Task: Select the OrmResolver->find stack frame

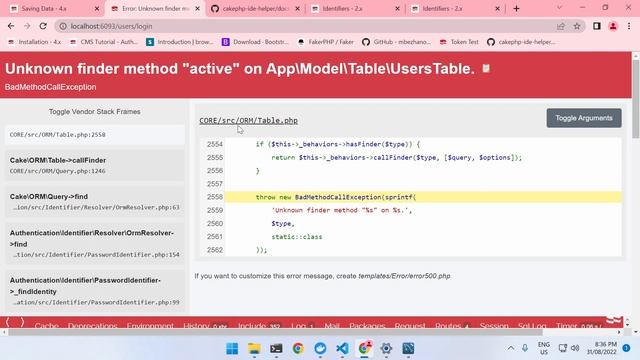Action: (95, 243)
